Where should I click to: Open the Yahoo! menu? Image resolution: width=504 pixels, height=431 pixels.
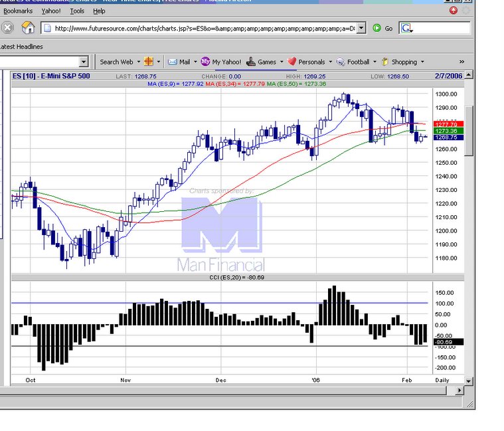pyautogui.click(x=51, y=11)
